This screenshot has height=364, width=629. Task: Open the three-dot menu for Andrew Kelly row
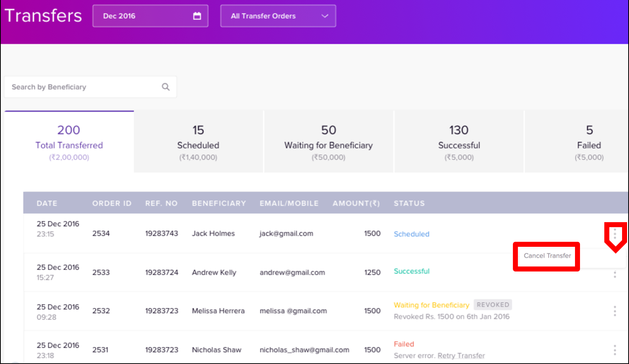615,275
